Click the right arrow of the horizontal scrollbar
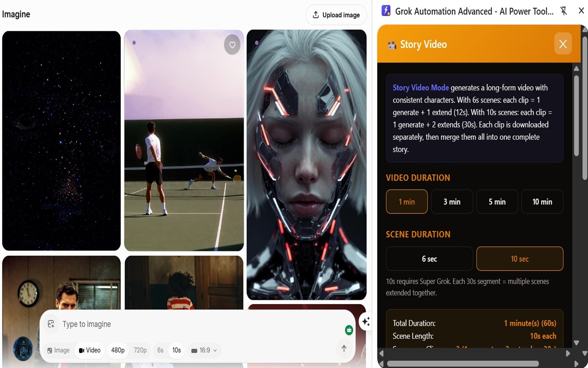 (568, 354)
